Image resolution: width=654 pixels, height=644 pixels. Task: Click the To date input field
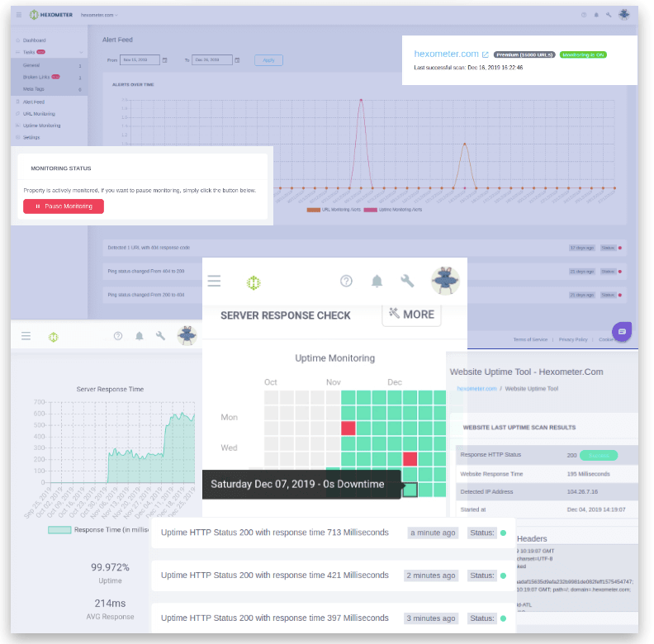tap(212, 60)
